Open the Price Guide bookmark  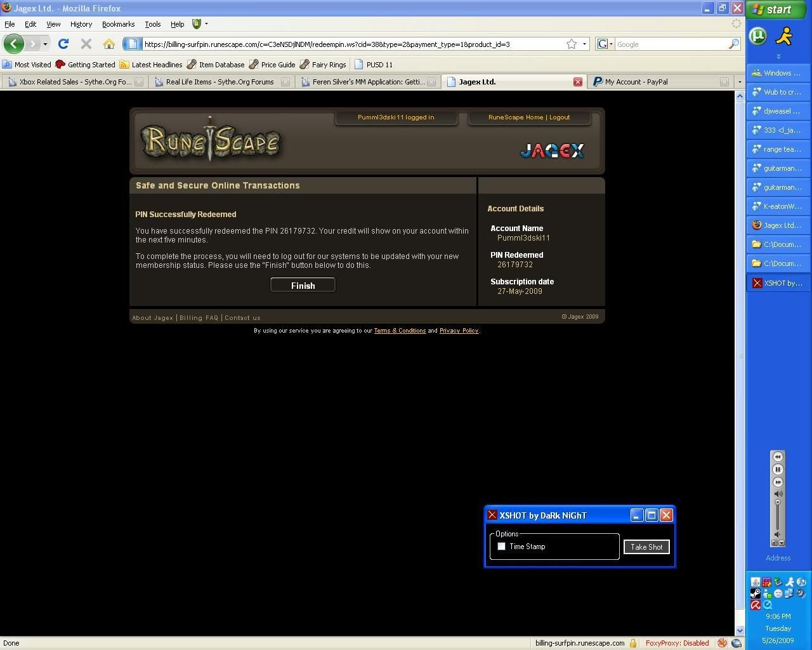coord(272,64)
